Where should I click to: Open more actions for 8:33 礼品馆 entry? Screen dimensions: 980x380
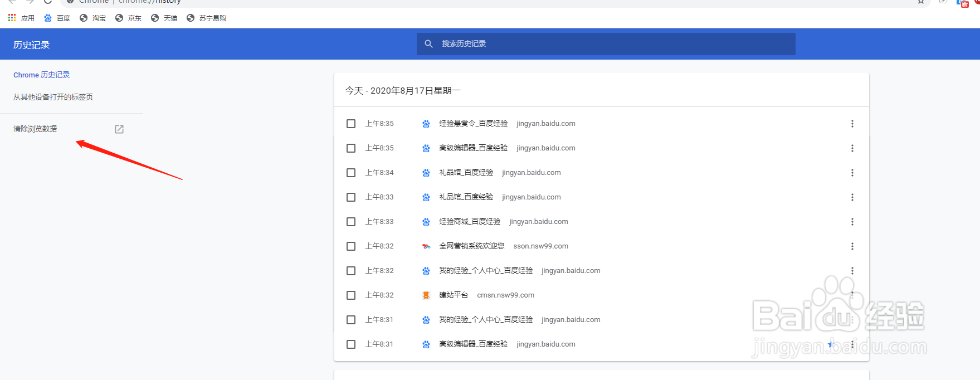coord(852,197)
